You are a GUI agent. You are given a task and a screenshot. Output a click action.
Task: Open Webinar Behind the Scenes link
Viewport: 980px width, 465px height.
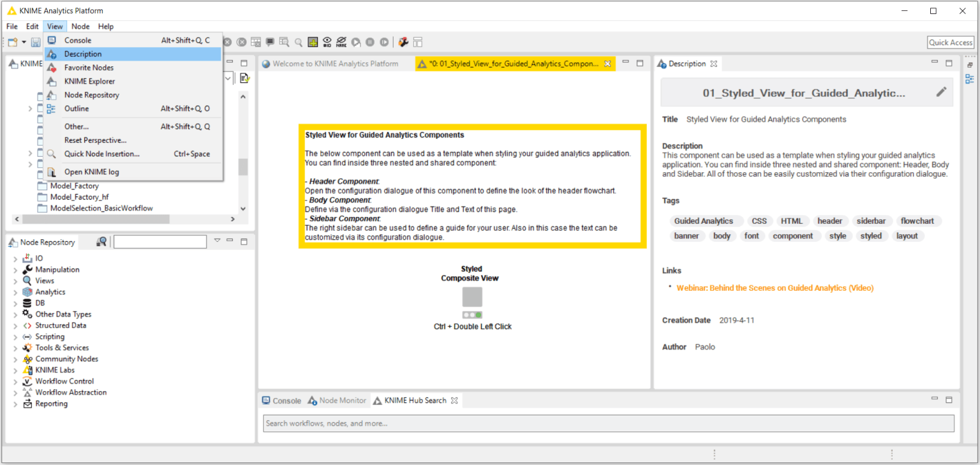(x=775, y=288)
